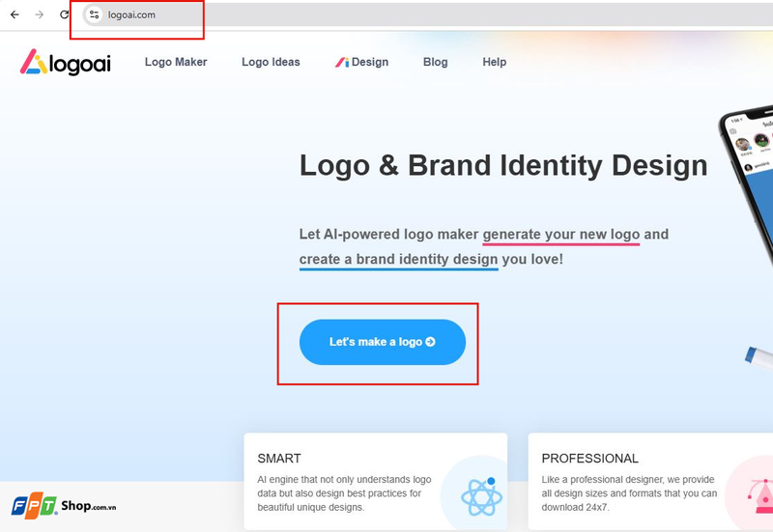Click the SMART card description about AI engine
The width and height of the screenshot is (773, 532).
point(344,493)
